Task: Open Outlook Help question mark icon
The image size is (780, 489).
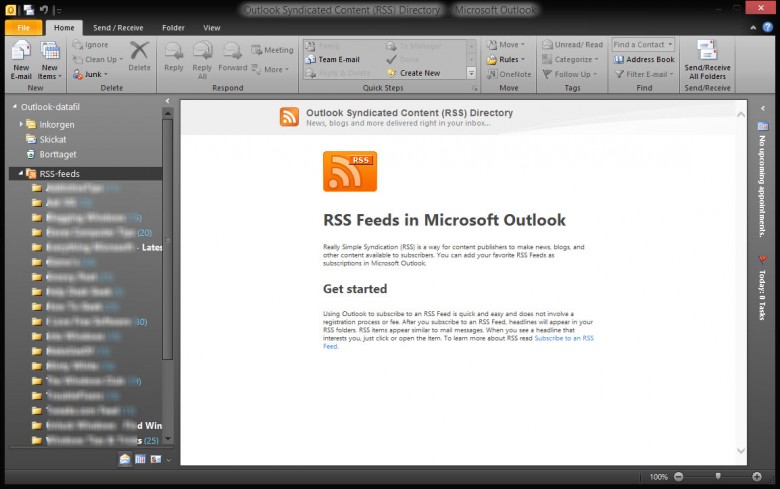Action: click(768, 27)
